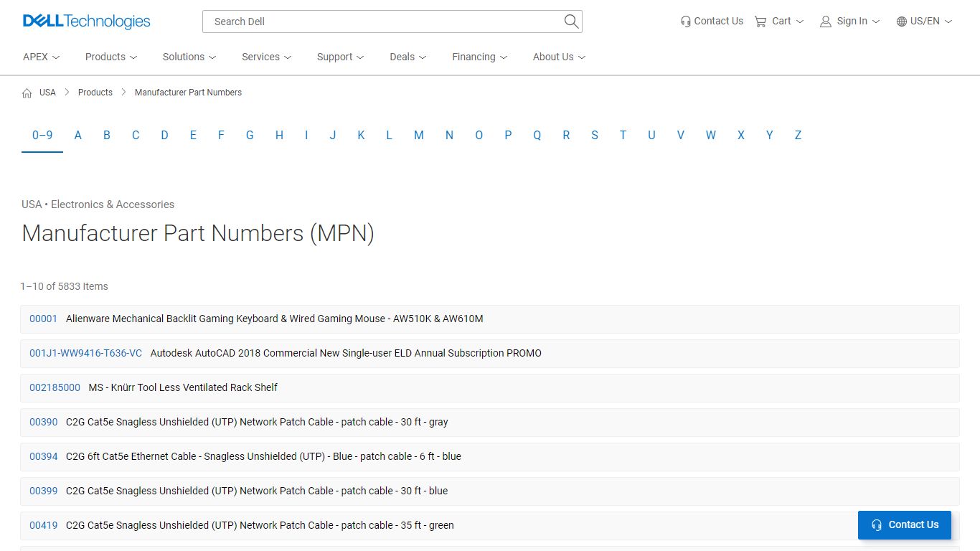
Task: Expand the Products navigation menu
Action: click(x=111, y=57)
